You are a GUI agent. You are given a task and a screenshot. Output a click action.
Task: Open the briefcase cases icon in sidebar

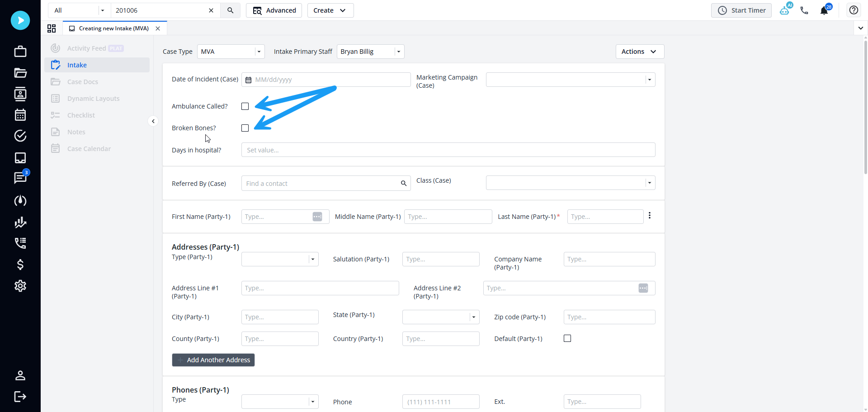pos(20,51)
